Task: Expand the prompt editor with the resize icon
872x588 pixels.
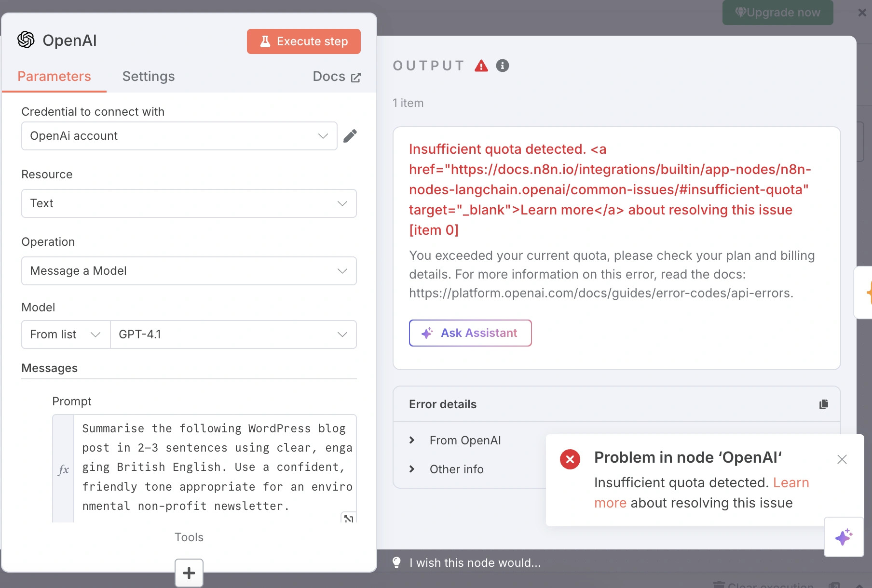Action: pos(348,519)
